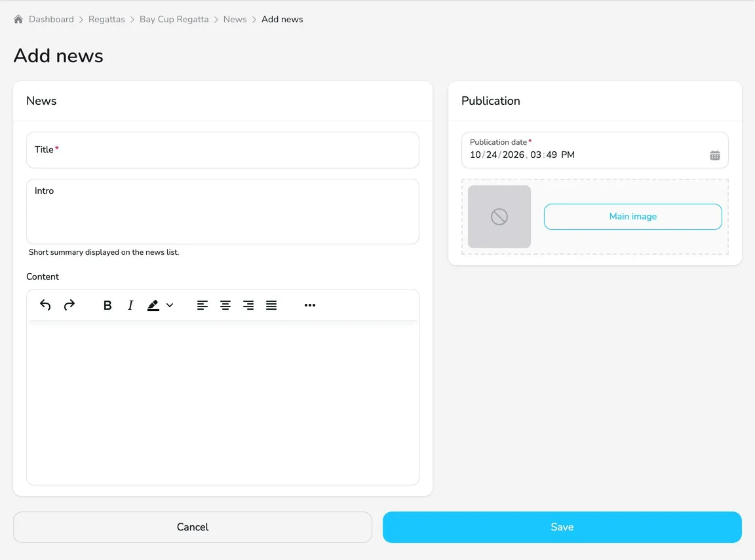Open calendar picker for publication date
This screenshot has width=755, height=560.
click(715, 155)
